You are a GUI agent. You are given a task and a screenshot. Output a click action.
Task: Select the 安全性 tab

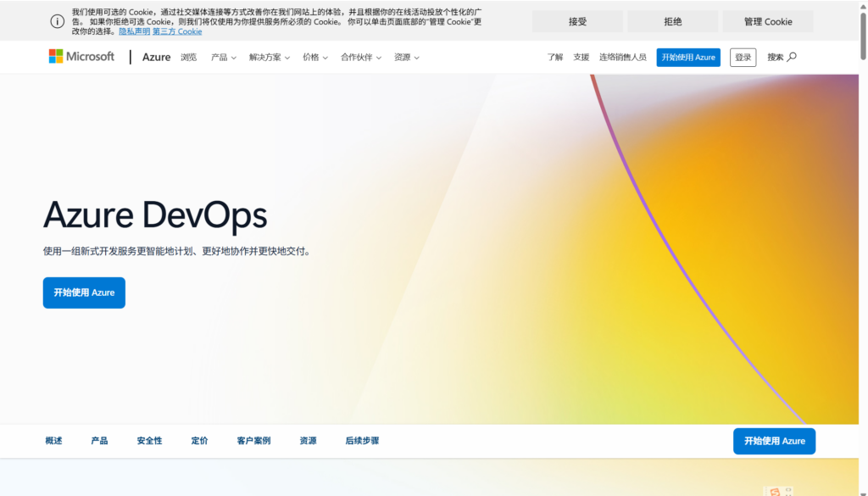pyautogui.click(x=149, y=441)
